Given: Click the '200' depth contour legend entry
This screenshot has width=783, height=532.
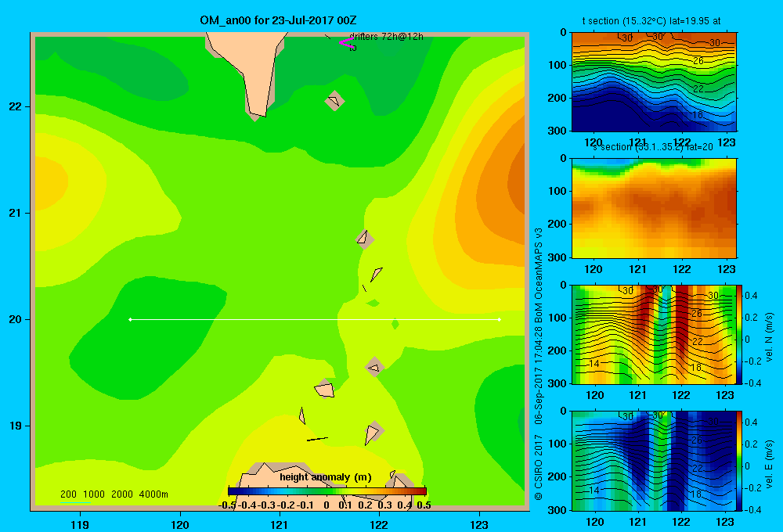Looking at the screenshot, I should coord(68,494).
